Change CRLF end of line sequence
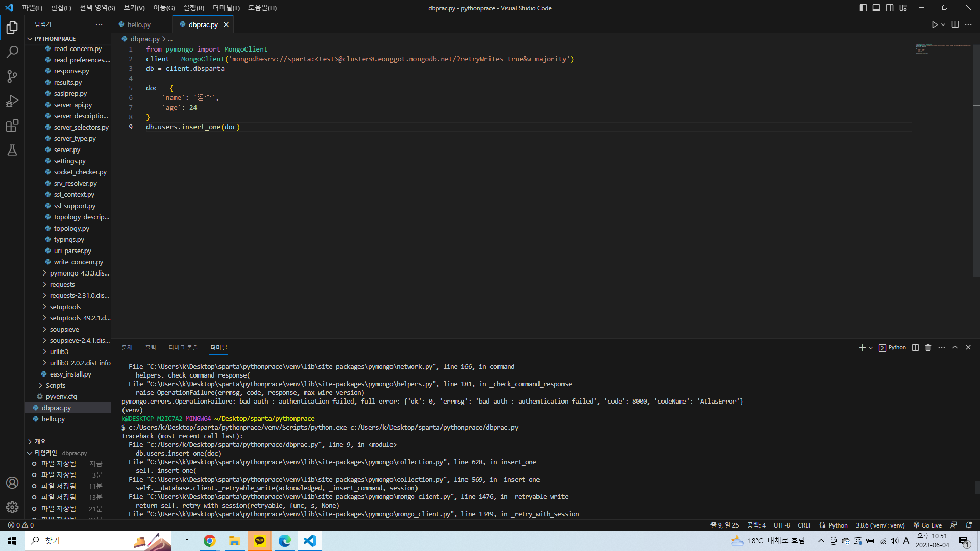The image size is (980, 551). coord(804,525)
